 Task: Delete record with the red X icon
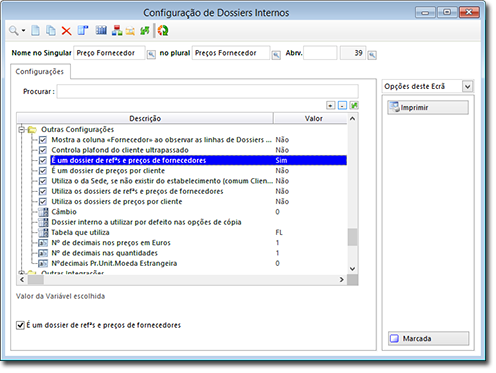pyautogui.click(x=66, y=31)
